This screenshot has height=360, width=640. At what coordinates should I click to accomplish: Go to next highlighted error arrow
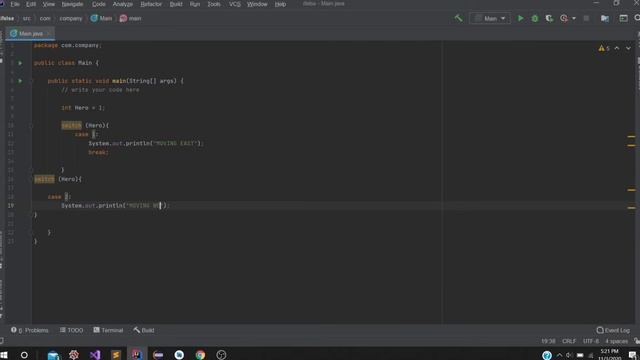pos(628,48)
